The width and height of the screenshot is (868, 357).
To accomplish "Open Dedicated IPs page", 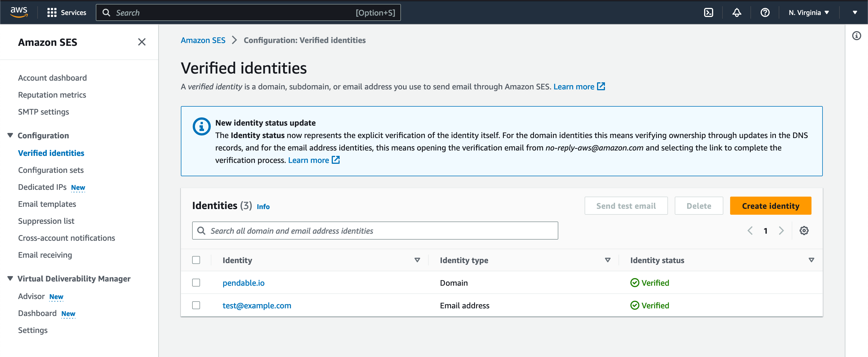I will 42,187.
